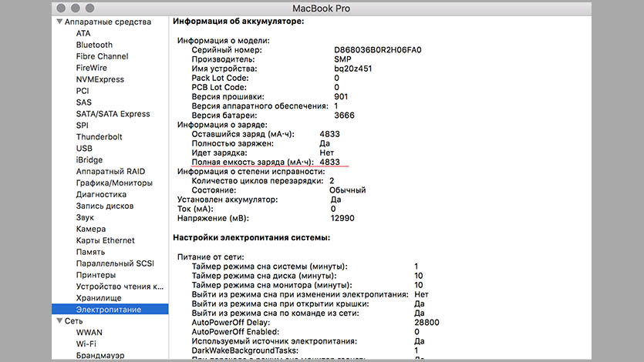Click Таймер режима сна диска label
Viewport: 644px width, 362px height.
coord(264,276)
